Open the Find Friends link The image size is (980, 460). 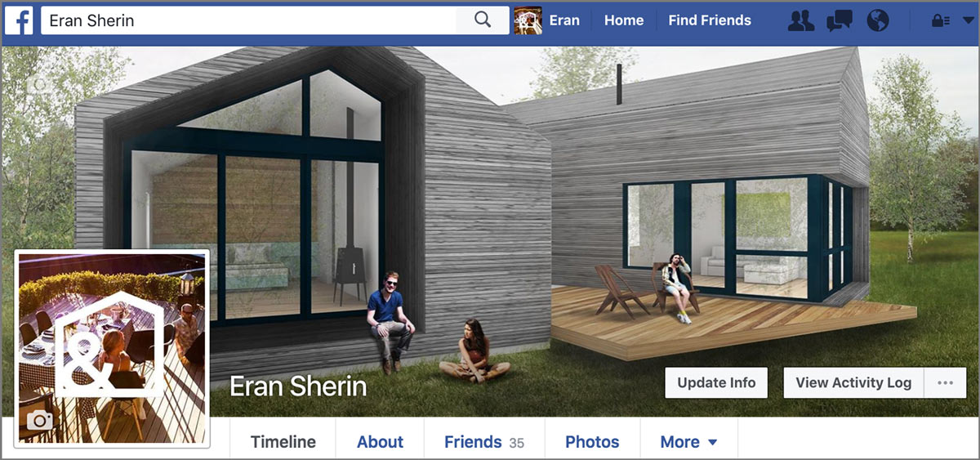point(710,20)
